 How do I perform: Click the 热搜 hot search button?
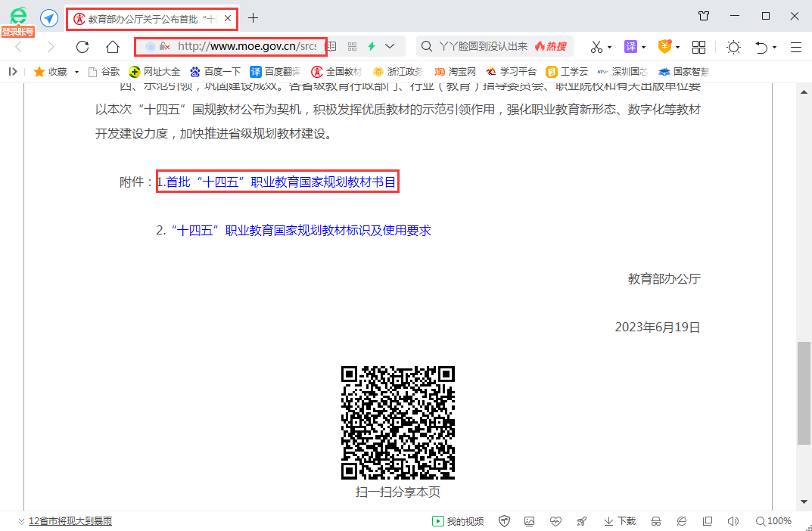550,47
